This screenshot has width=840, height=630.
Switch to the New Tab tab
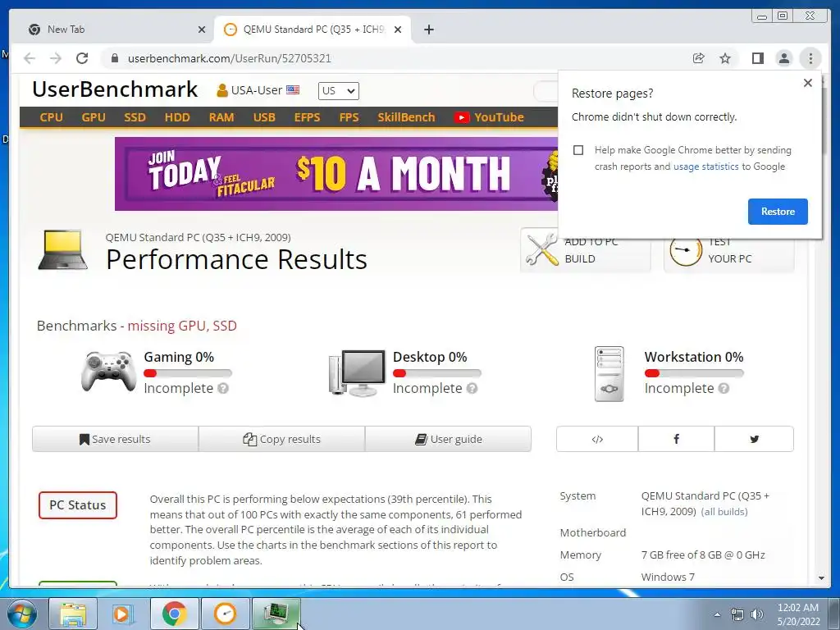point(116,30)
